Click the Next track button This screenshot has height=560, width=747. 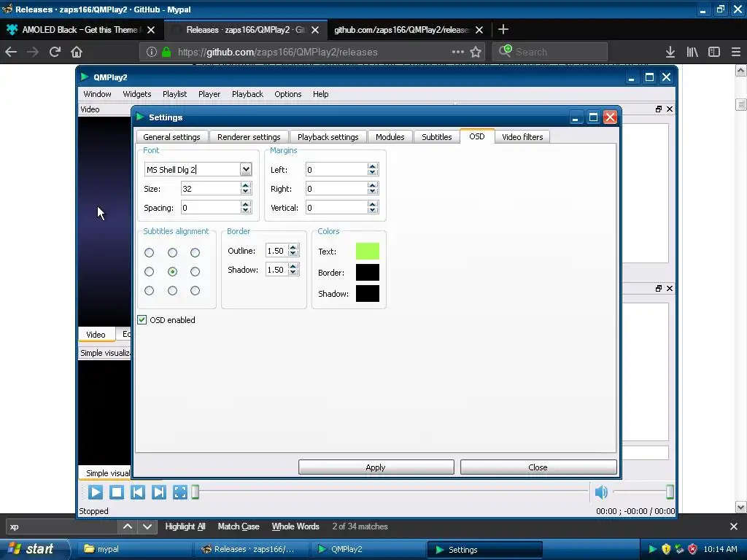point(159,492)
